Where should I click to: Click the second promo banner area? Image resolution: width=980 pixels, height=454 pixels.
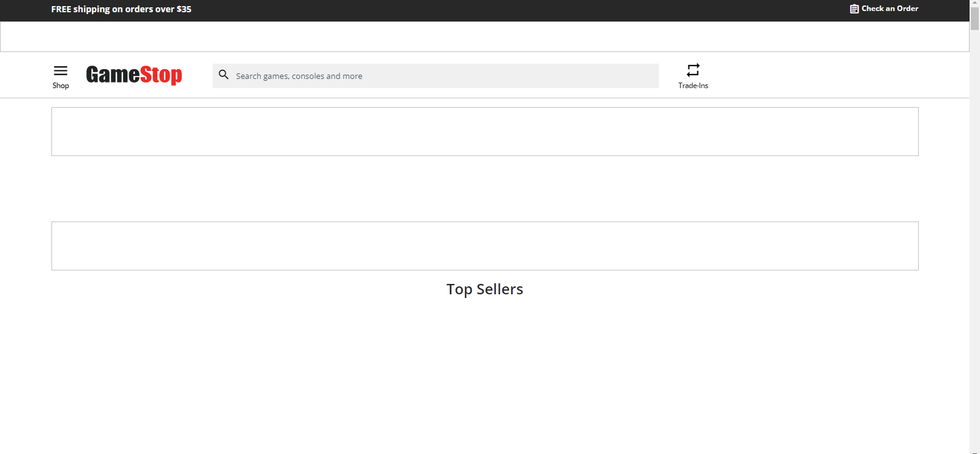(x=484, y=245)
